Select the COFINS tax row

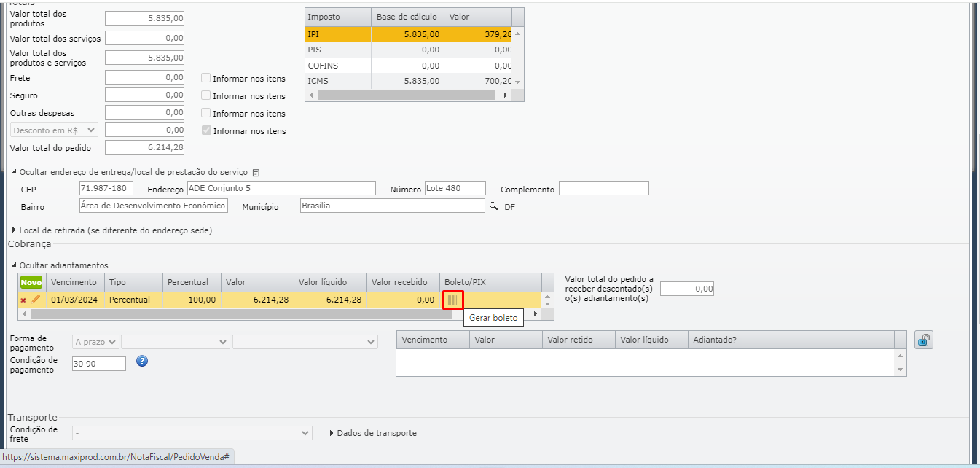click(x=408, y=66)
